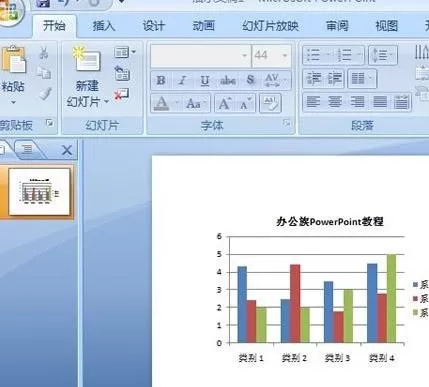The height and width of the screenshot is (387, 429).
Task: Open the Line Spacing menu
Action: click(x=383, y=55)
